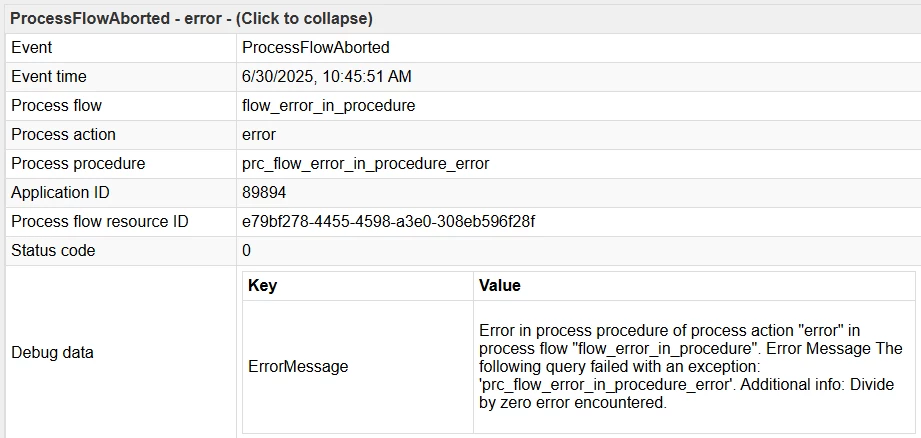Select the Status code label
Viewport: 921px width, 438px height.
(53, 251)
